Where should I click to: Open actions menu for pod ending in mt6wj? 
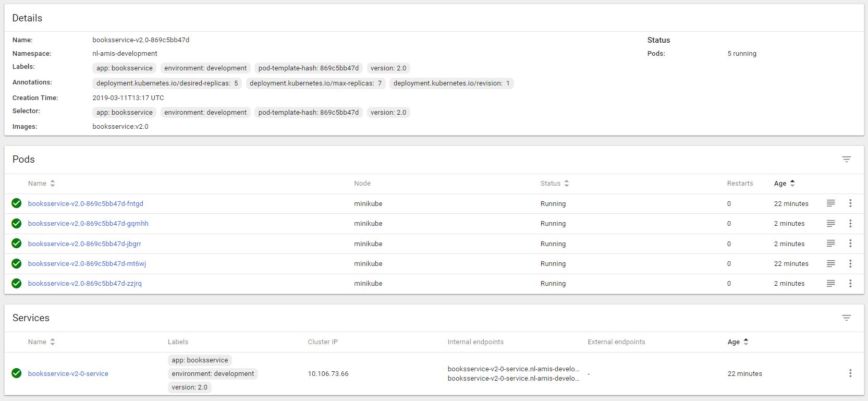point(850,264)
